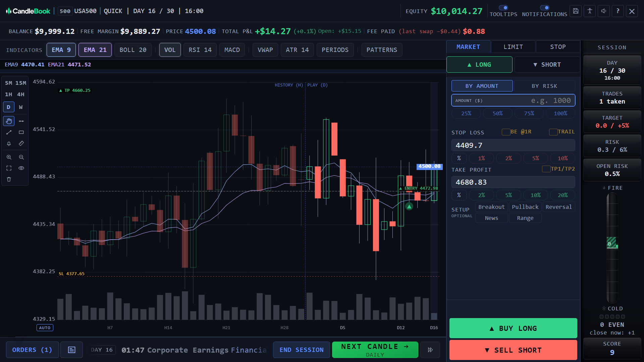Delete drawings with trash icon
Screen dimensions: 644x362
tap(9, 179)
